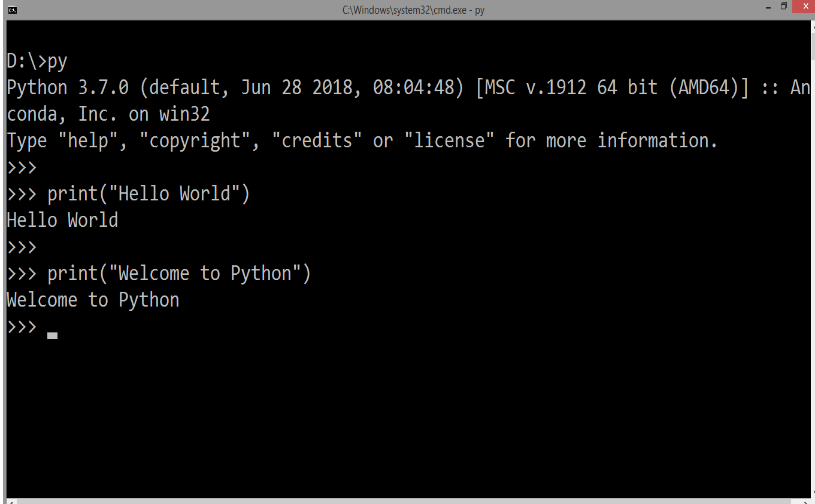Click the 'conda, Inc. on win32' line
The image size is (815, 504).
(108, 114)
